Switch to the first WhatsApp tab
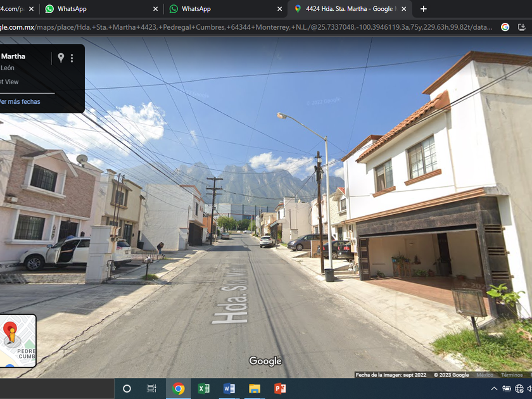532x399 pixels. point(72,9)
